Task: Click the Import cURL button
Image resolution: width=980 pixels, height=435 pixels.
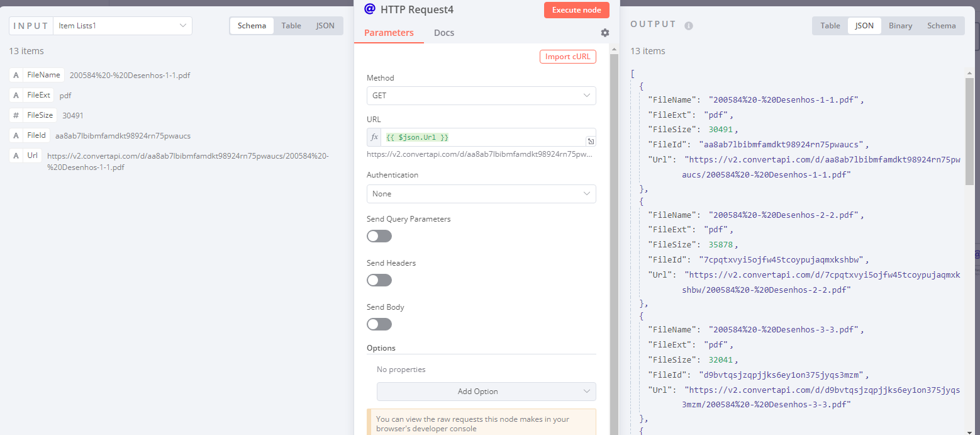Action: point(567,57)
